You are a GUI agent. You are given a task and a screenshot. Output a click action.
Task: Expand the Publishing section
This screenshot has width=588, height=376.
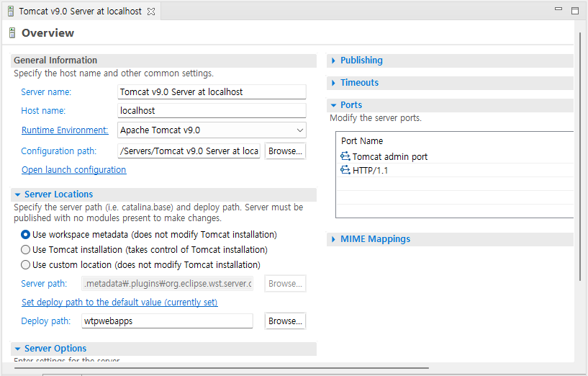pos(333,61)
